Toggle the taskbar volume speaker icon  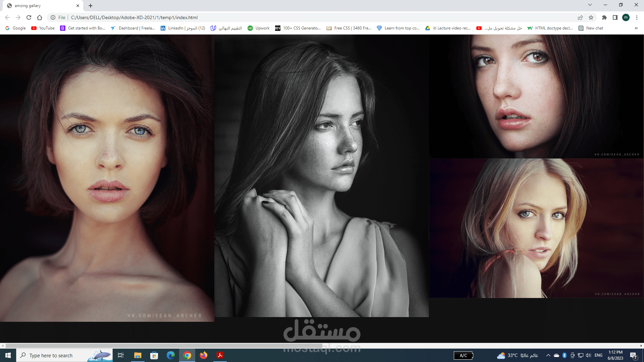tap(588, 355)
